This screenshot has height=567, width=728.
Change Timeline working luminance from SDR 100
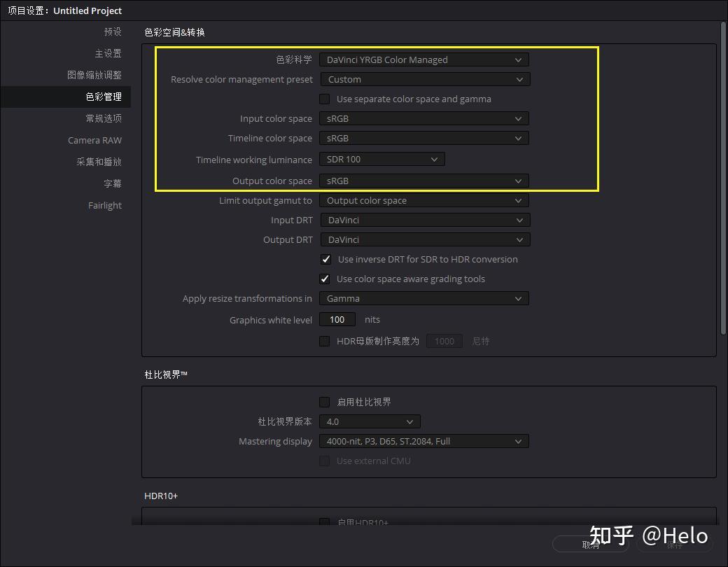pyautogui.click(x=381, y=159)
